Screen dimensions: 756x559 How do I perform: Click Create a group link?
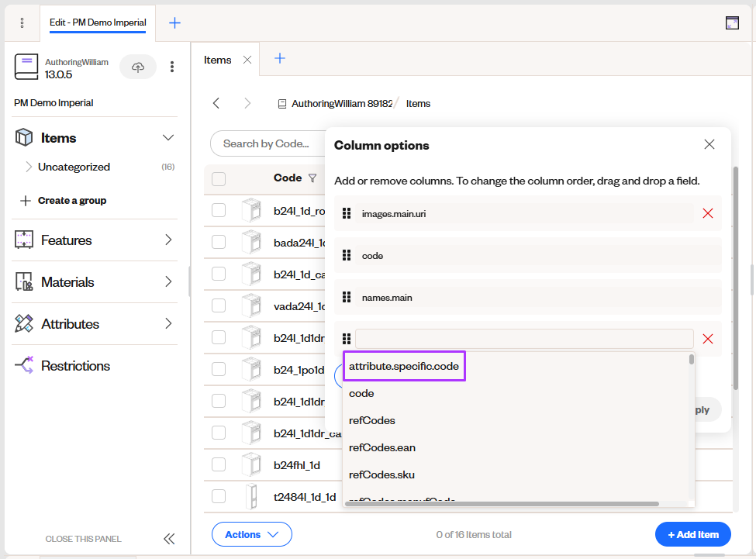72,200
